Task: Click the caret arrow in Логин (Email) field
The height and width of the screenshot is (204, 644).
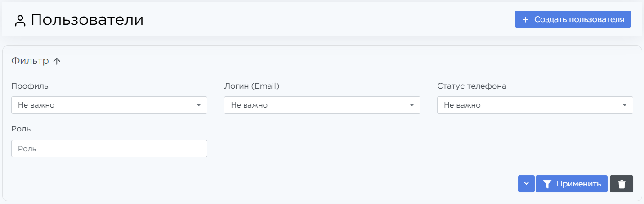Action: [x=412, y=105]
